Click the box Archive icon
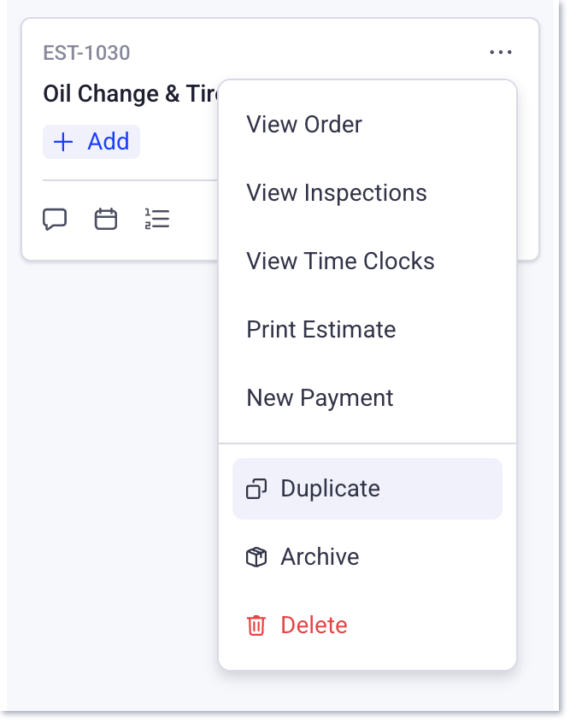Viewport: 576px width, 728px height. 256,557
